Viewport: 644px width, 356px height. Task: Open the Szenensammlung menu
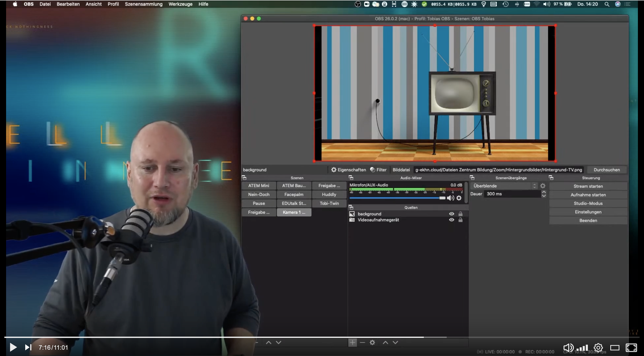[144, 4]
